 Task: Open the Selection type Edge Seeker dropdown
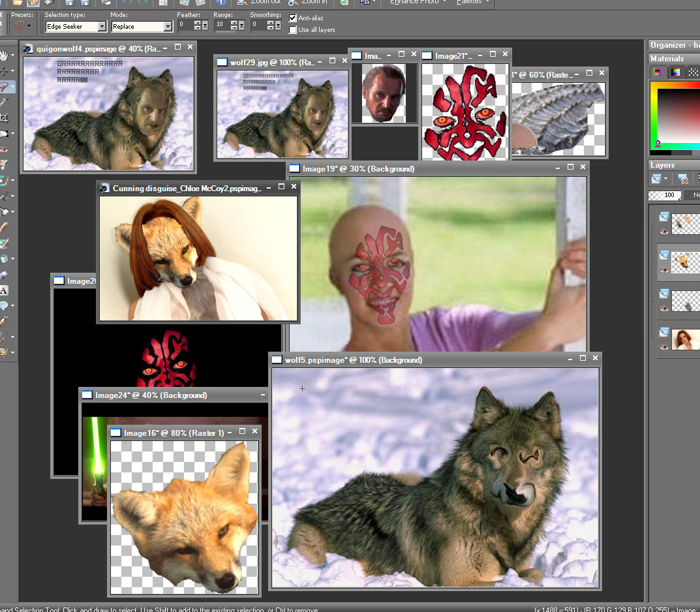point(102,26)
